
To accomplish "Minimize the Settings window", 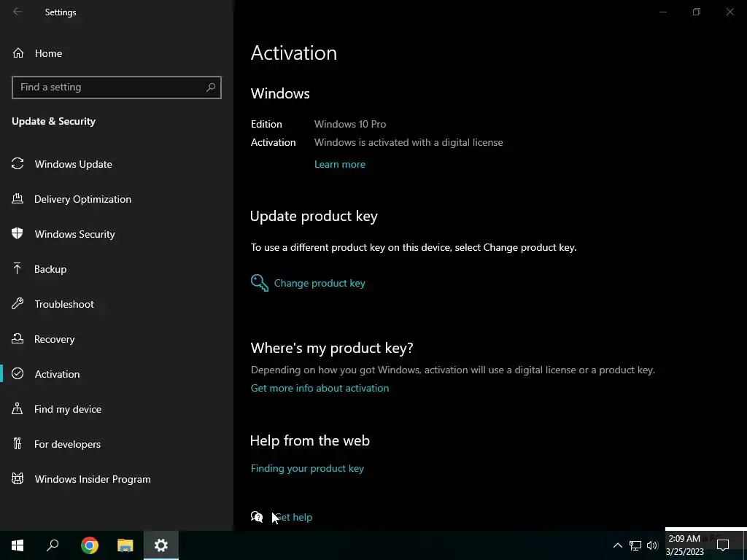I will [662, 12].
